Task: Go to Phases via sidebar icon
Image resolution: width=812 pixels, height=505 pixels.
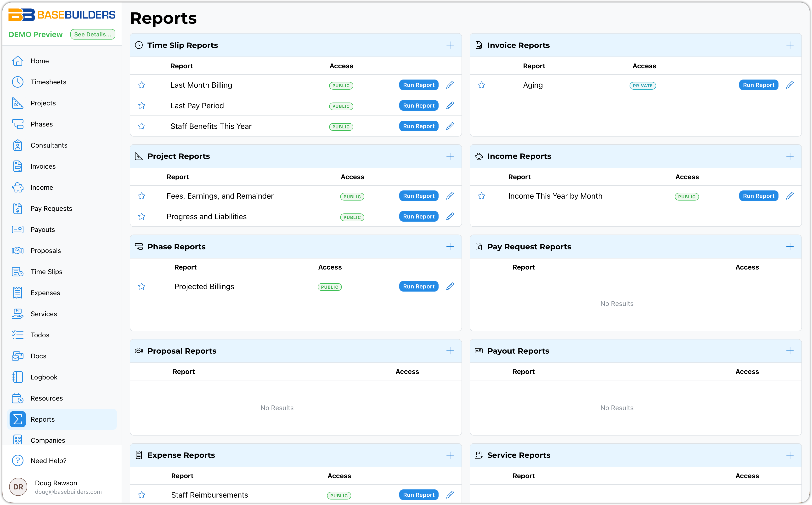Action: click(x=17, y=124)
